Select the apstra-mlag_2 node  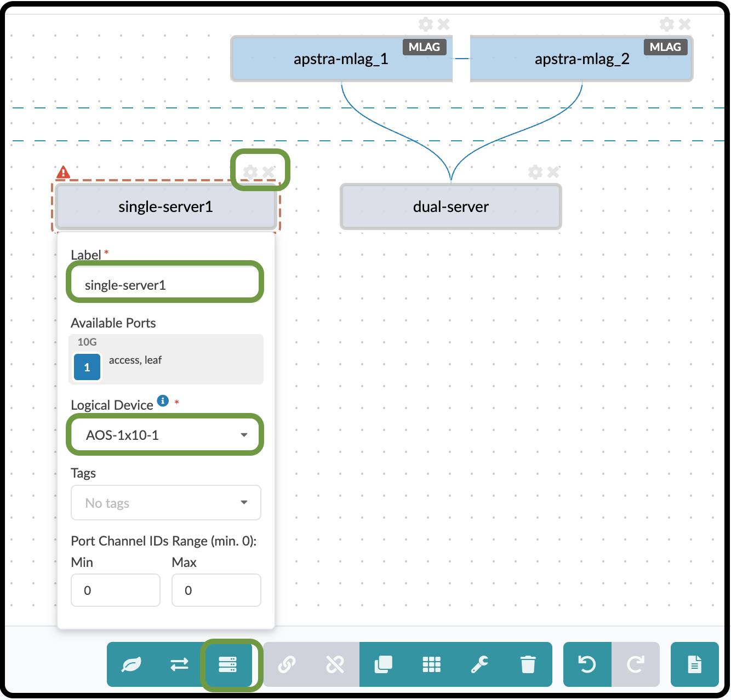pos(581,59)
